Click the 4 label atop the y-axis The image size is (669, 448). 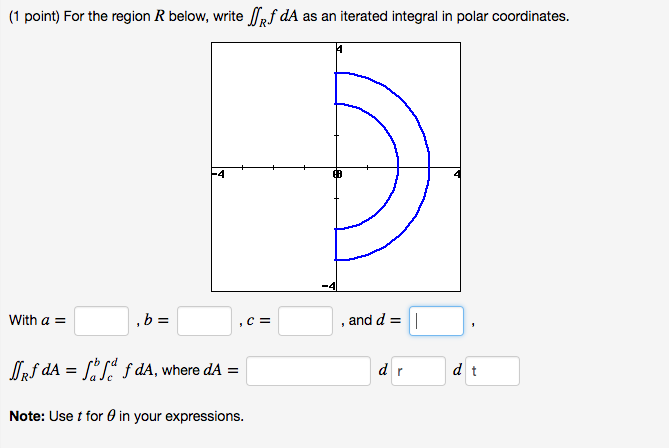[x=339, y=49]
